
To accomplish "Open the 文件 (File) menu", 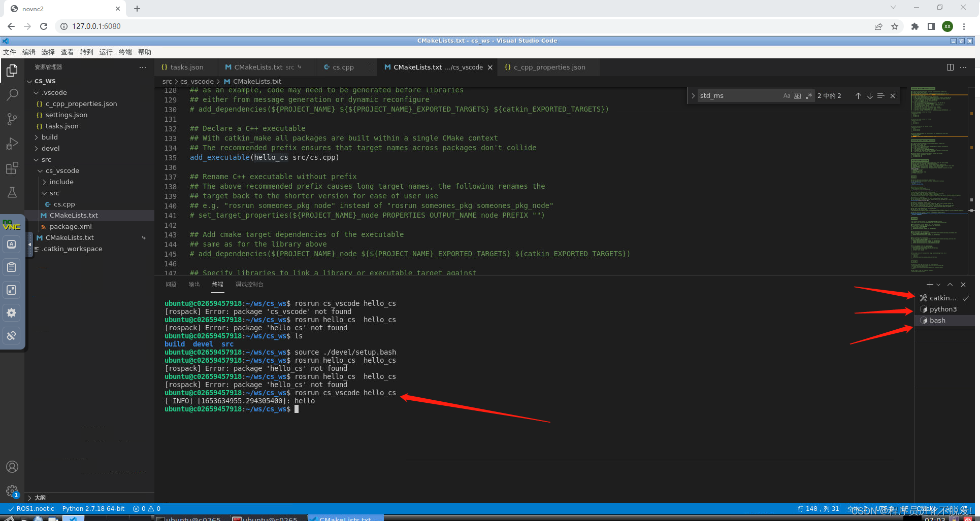I will click(10, 52).
